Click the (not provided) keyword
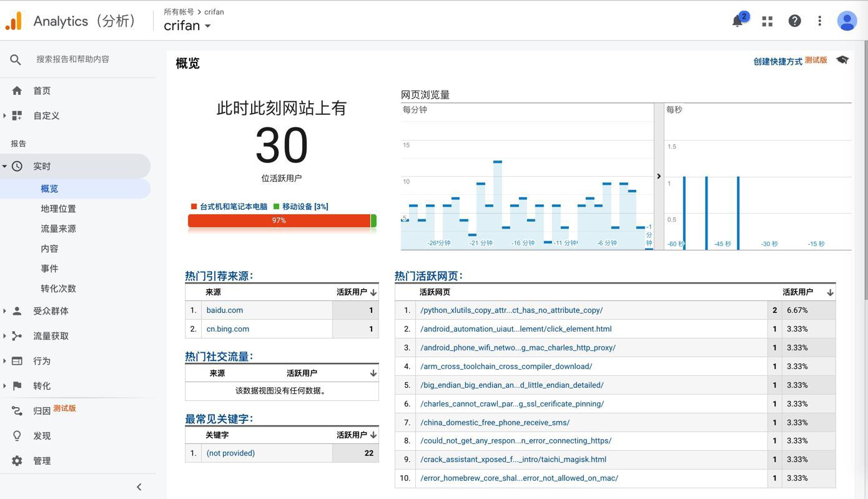Screen dimensions: 868x499 [230, 453]
